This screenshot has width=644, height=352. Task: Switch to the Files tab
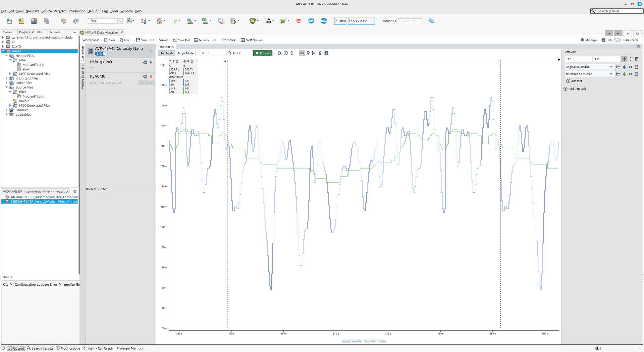[40, 32]
